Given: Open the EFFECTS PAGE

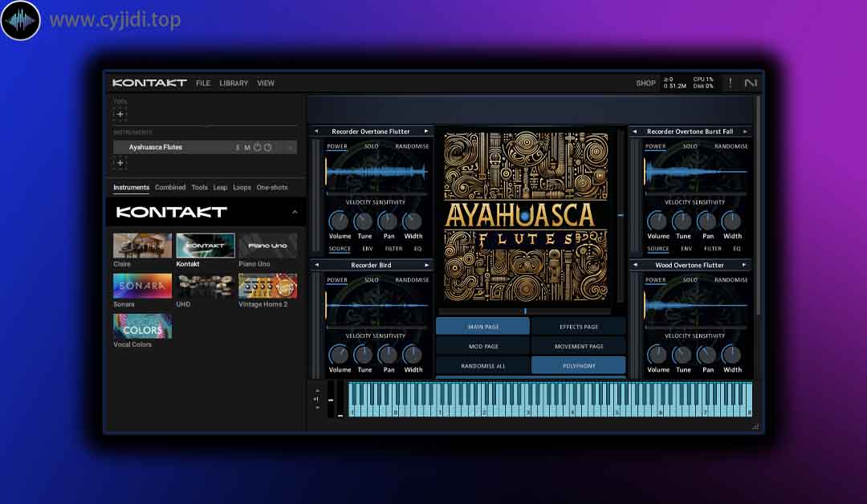Looking at the screenshot, I should 578,327.
